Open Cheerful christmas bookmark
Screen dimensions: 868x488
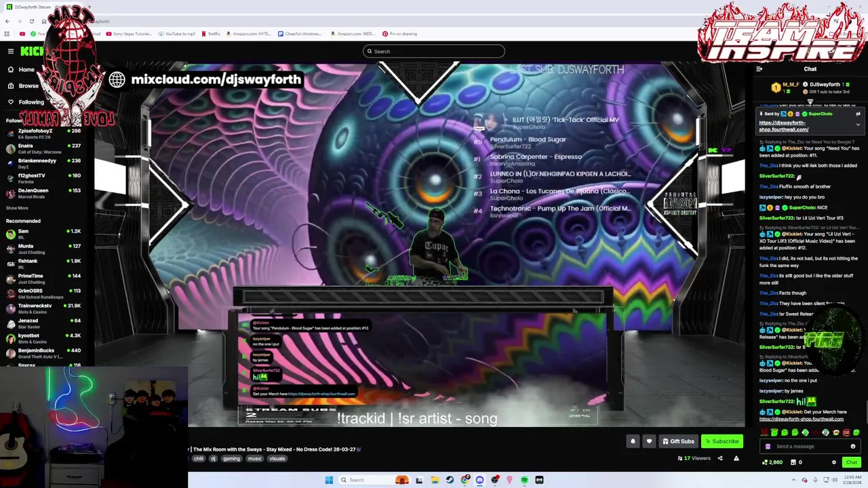tap(300, 34)
